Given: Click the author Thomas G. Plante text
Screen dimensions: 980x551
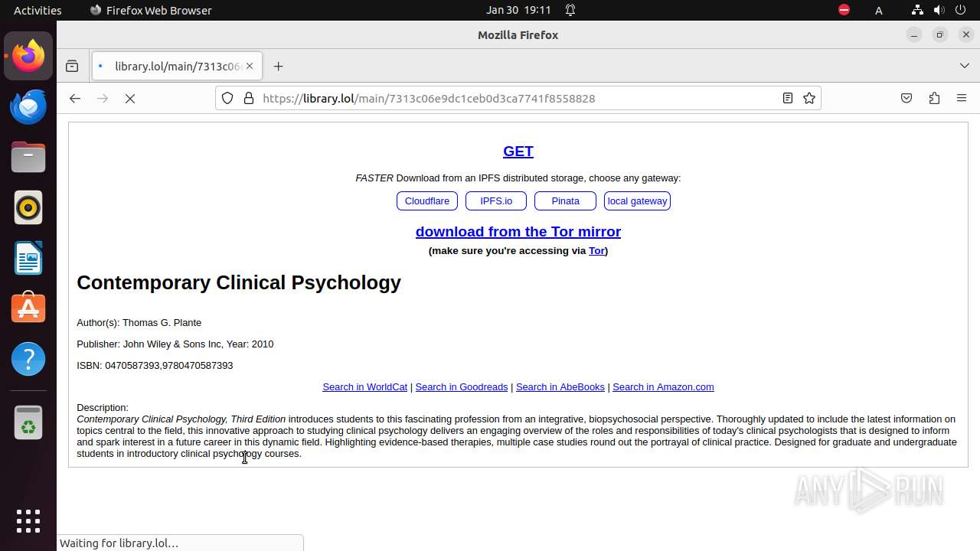Looking at the screenshot, I should coord(162,323).
